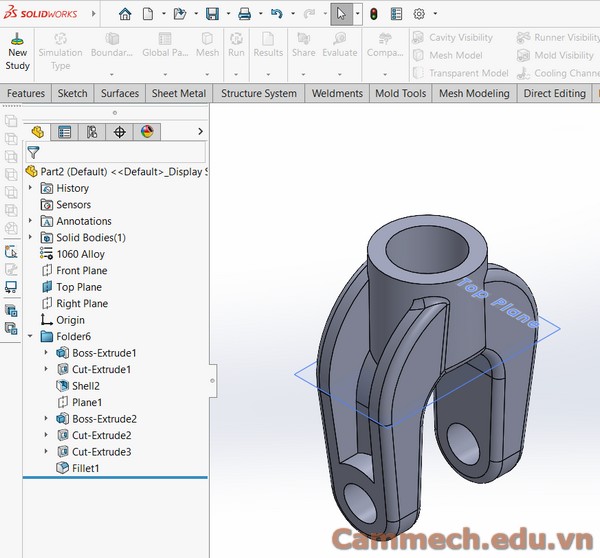Expand the History node
600x558 pixels.
(30, 188)
